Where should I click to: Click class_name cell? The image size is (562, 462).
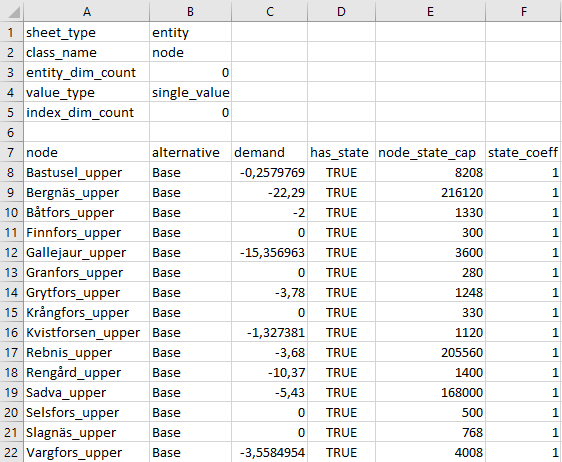tap(87, 53)
